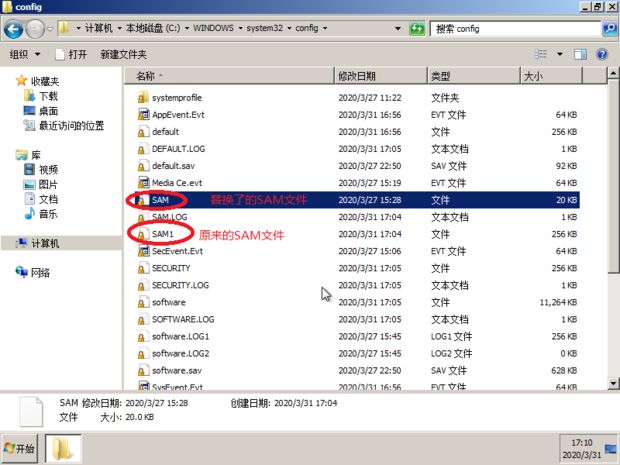Select the software.LOG2 file icon
The height and width of the screenshot is (465, 620).
pos(143,353)
